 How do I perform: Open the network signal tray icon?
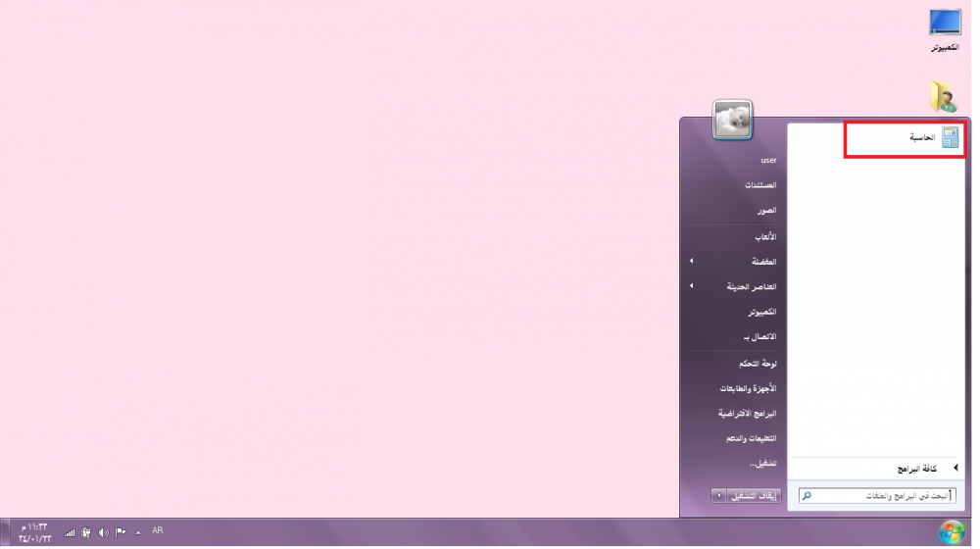[70, 532]
